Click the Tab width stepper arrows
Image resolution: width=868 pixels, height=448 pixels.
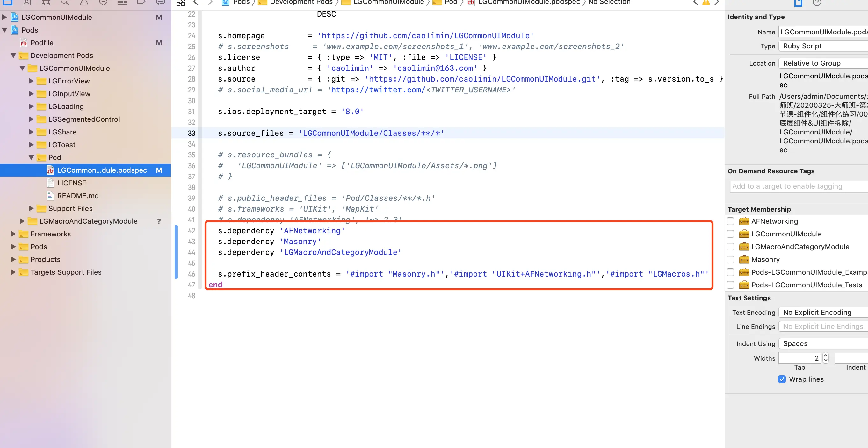click(826, 358)
